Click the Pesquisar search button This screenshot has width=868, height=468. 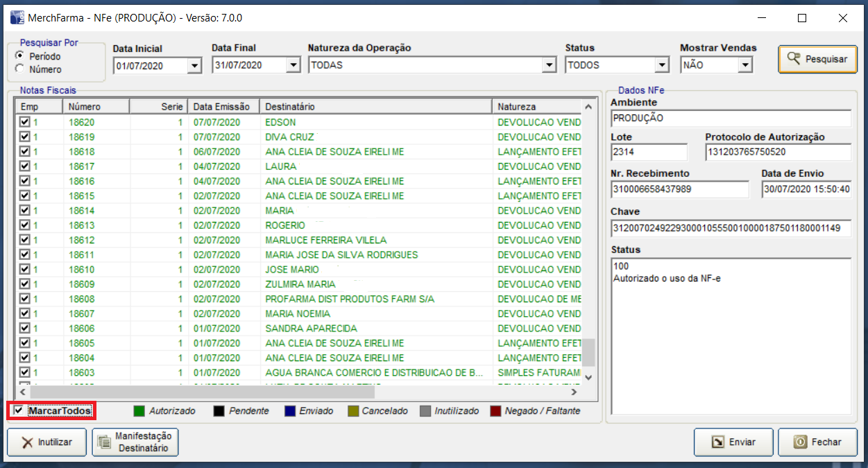pyautogui.click(x=817, y=59)
